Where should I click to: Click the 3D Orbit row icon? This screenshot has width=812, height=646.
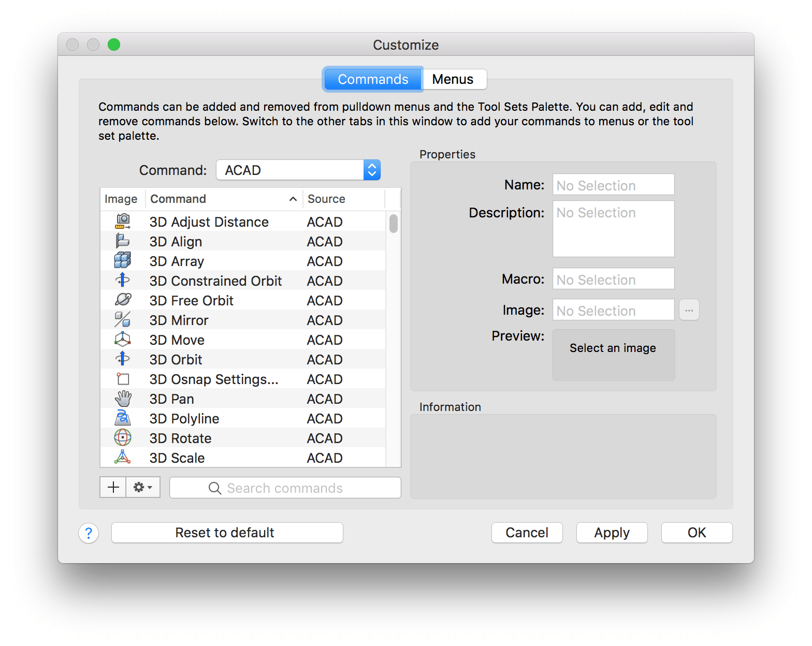pos(123,359)
